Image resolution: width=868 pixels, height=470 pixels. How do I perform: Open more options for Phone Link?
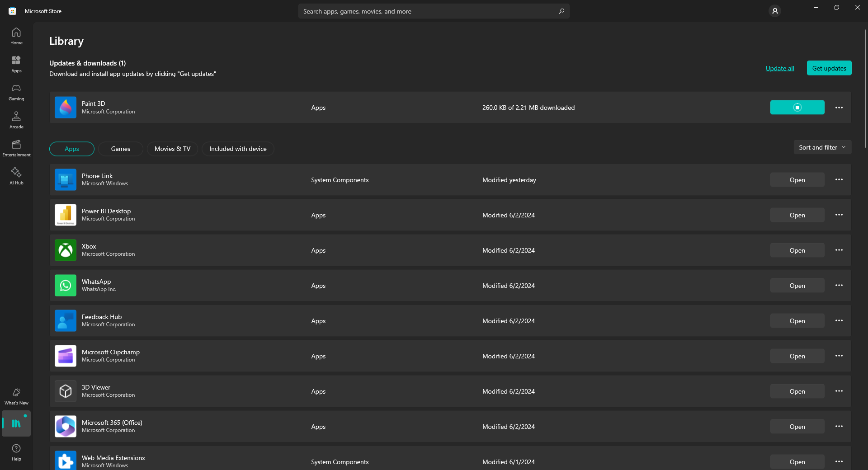coord(839,180)
